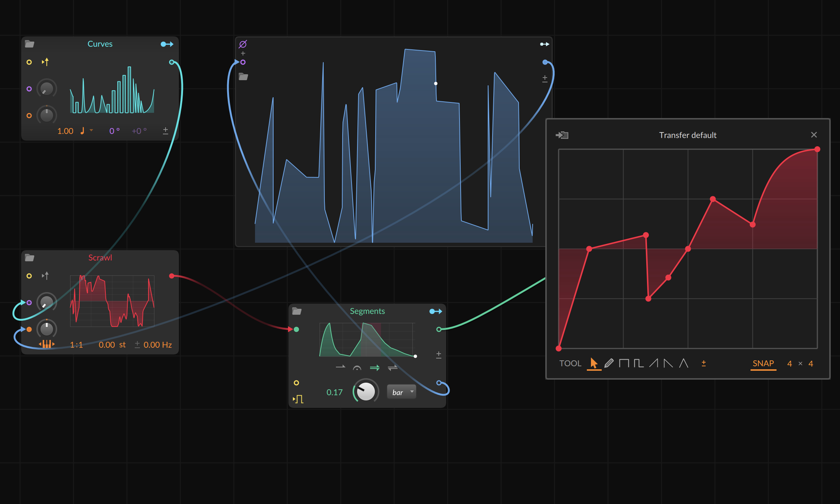Open the Curves preset folder browser

click(x=29, y=44)
